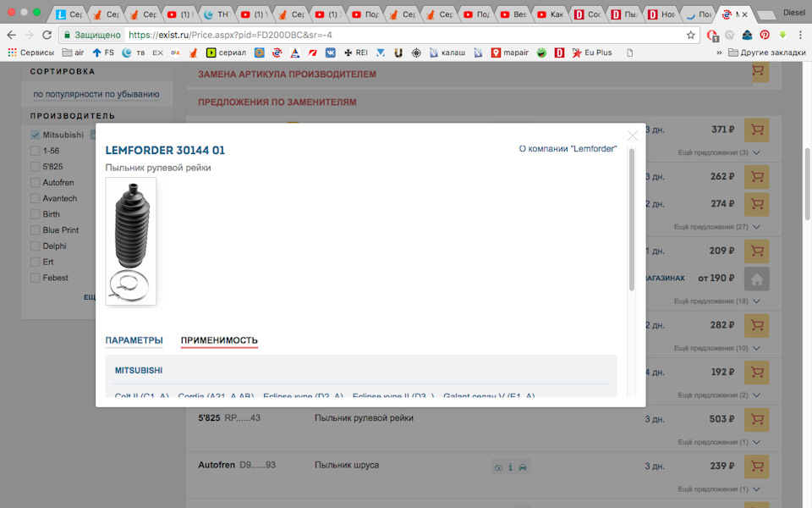
Task: Expand Ещё предложения (1) under the Autofren row
Action: click(719, 489)
